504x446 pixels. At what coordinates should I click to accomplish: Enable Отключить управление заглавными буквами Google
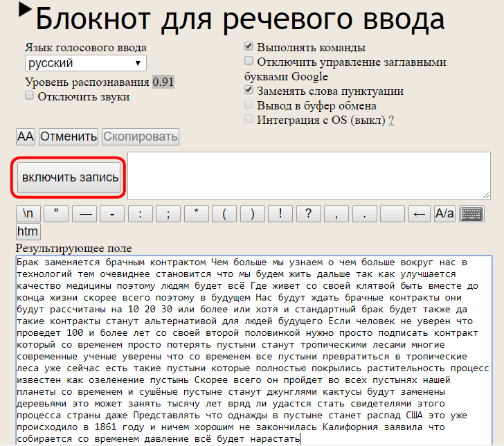click(249, 60)
